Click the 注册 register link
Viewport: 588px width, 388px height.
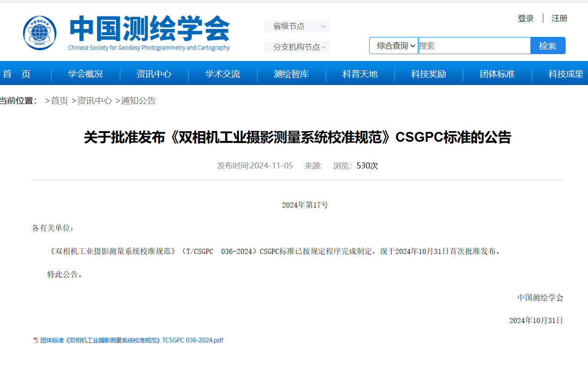559,18
